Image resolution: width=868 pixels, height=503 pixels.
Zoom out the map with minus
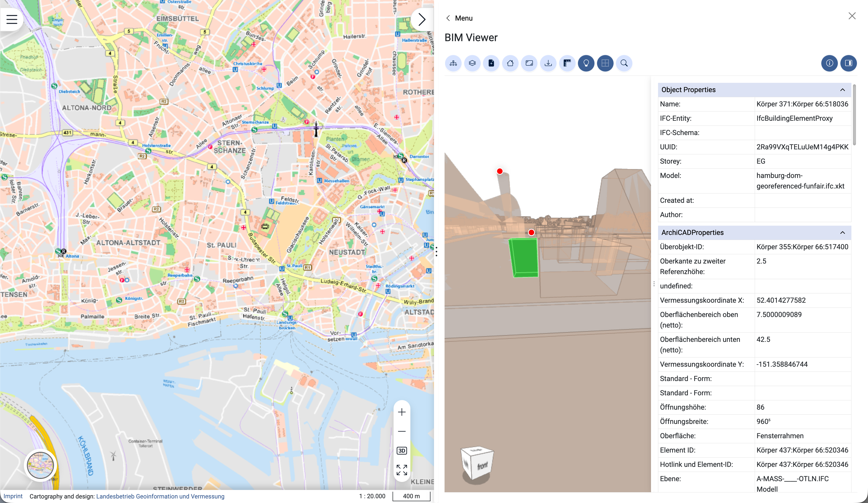point(402,431)
